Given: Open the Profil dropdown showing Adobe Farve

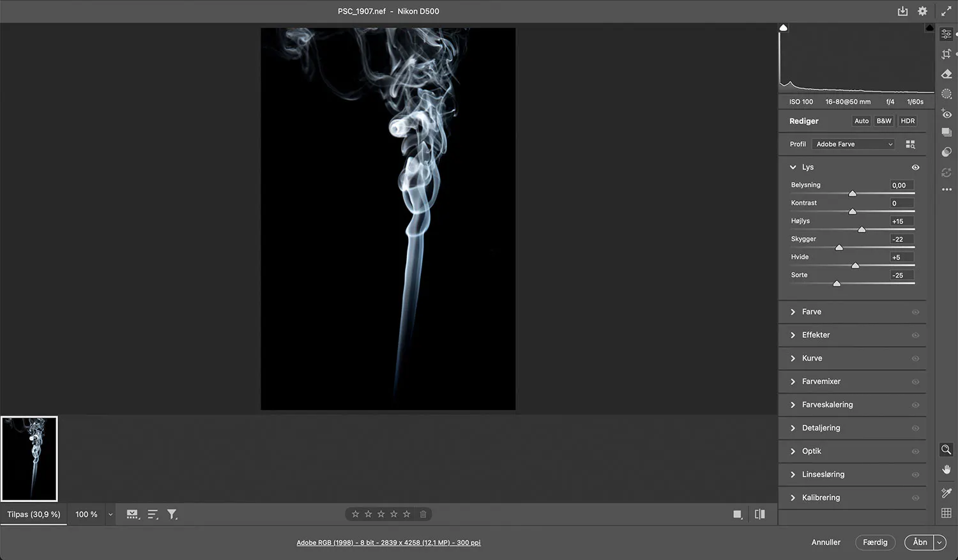Looking at the screenshot, I should [854, 144].
